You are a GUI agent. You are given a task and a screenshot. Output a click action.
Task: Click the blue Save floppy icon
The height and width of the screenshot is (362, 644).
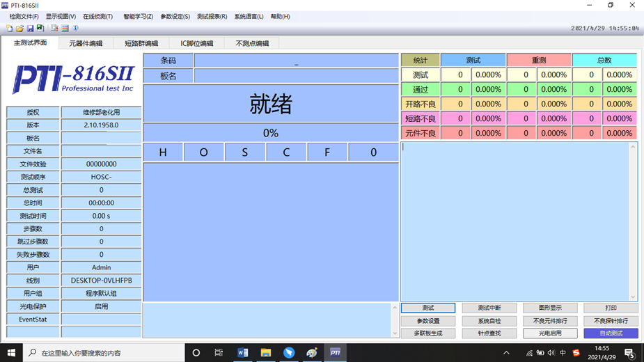[30, 29]
